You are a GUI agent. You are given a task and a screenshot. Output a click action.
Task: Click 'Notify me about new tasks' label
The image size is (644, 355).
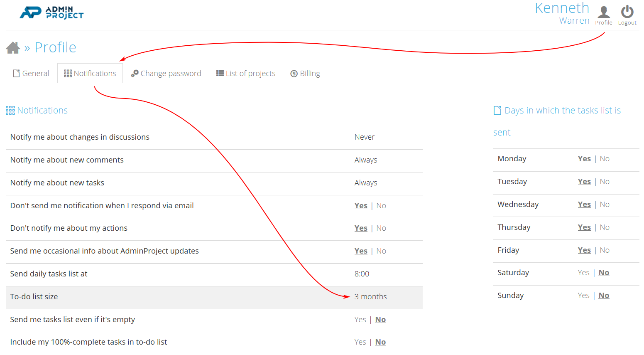(57, 183)
